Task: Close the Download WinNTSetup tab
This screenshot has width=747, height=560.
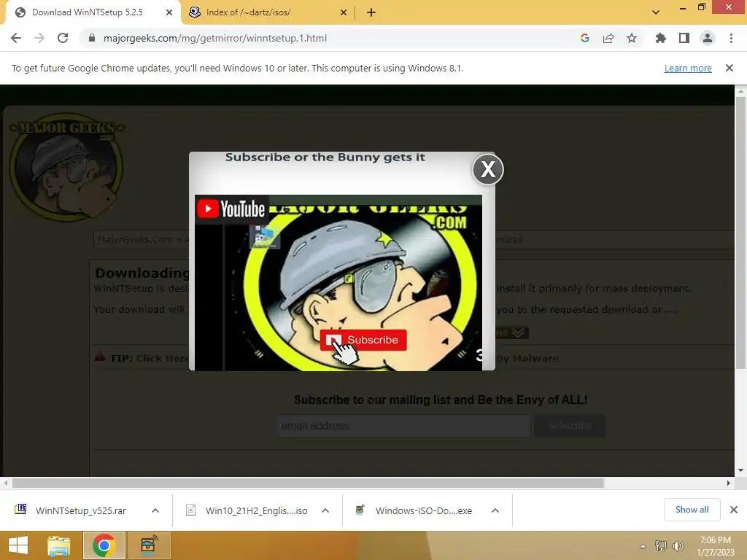Action: (x=169, y=12)
